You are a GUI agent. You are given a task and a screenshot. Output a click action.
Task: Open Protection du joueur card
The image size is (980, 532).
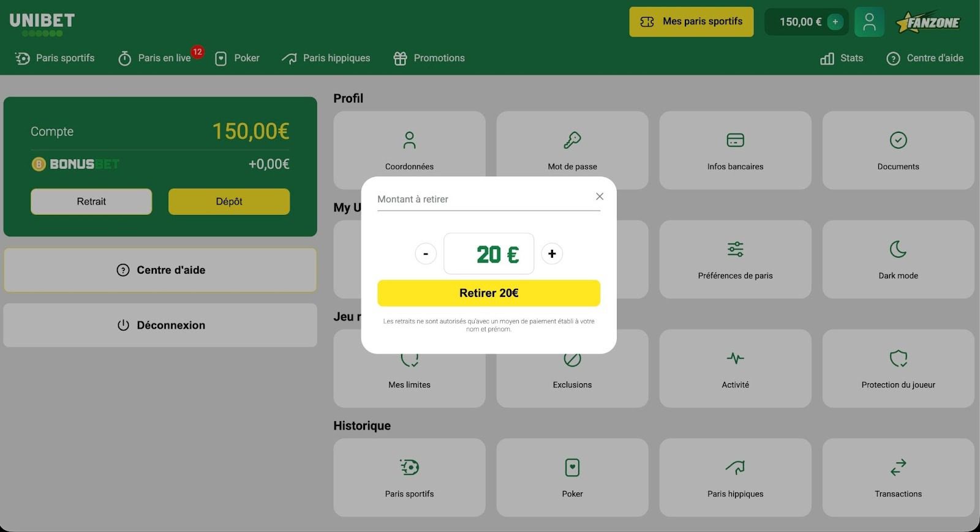(898, 368)
